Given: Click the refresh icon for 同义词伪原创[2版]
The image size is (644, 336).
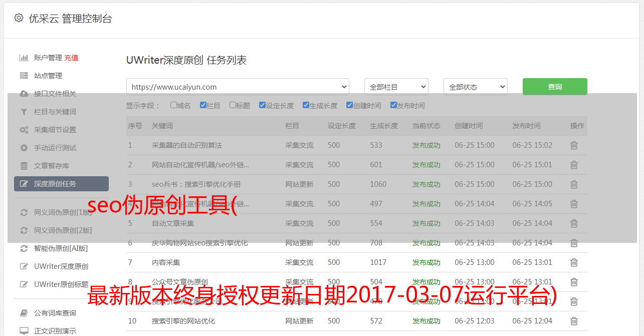Looking at the screenshot, I should (24, 230).
